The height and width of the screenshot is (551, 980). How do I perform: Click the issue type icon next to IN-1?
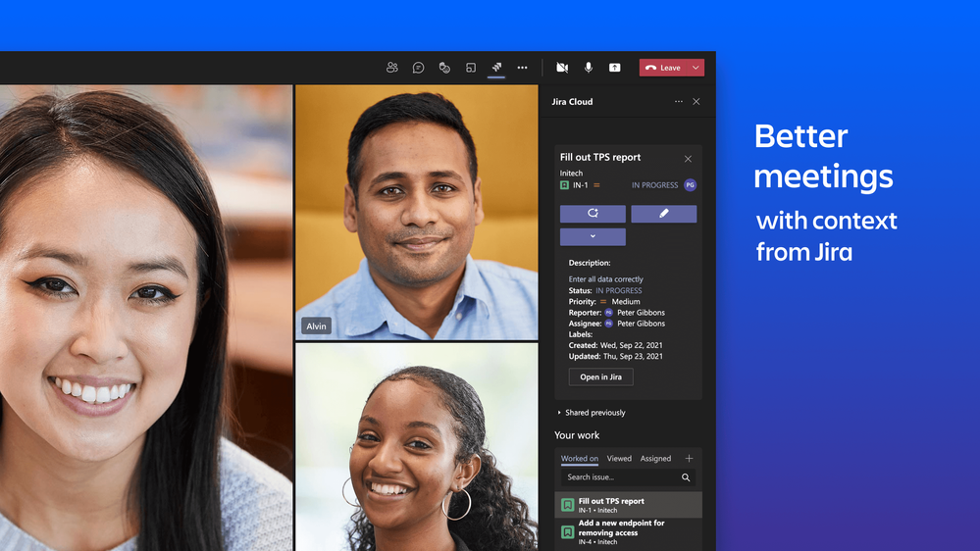564,185
